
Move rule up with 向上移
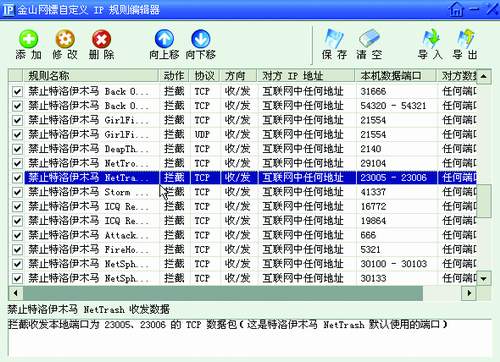tap(164, 39)
